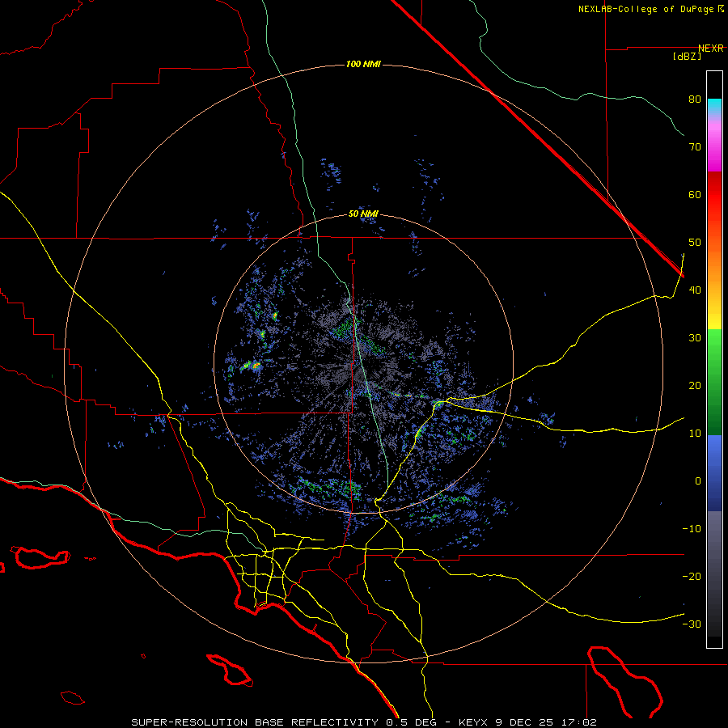Click the 50 value on the dBZ scale
The height and width of the screenshot is (728, 728).
pyautogui.click(x=695, y=243)
